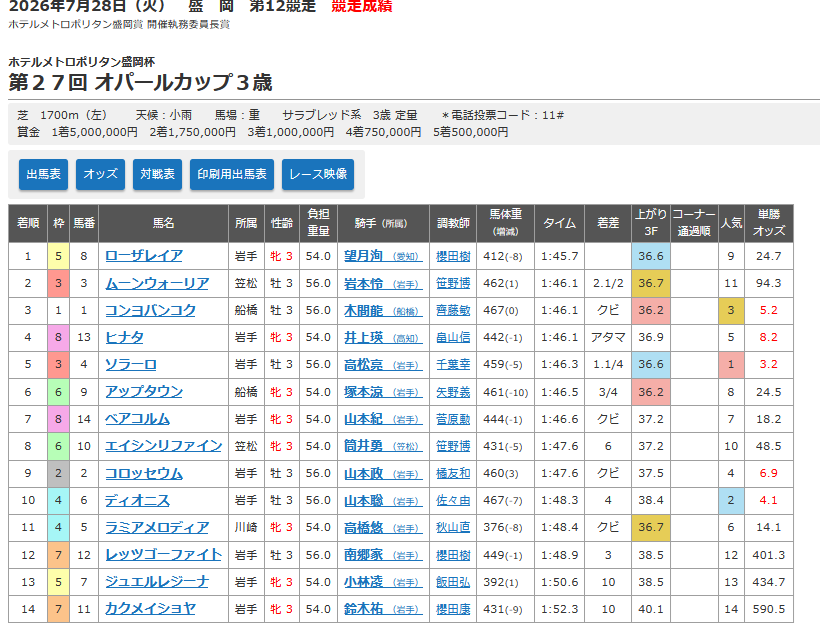Open horse ヒナタ link
This screenshot has height=627, width=820.
tap(124, 337)
